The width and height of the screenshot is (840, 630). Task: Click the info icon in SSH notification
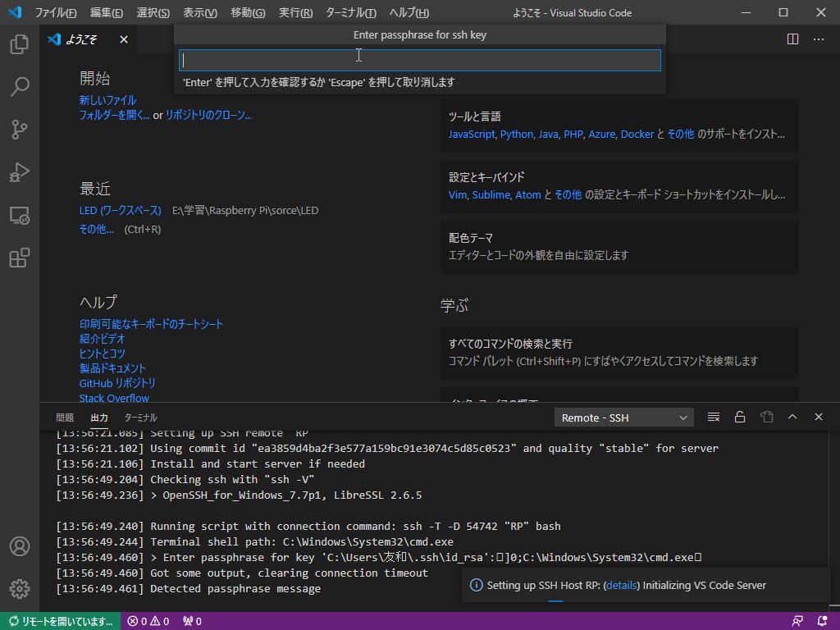point(476,585)
